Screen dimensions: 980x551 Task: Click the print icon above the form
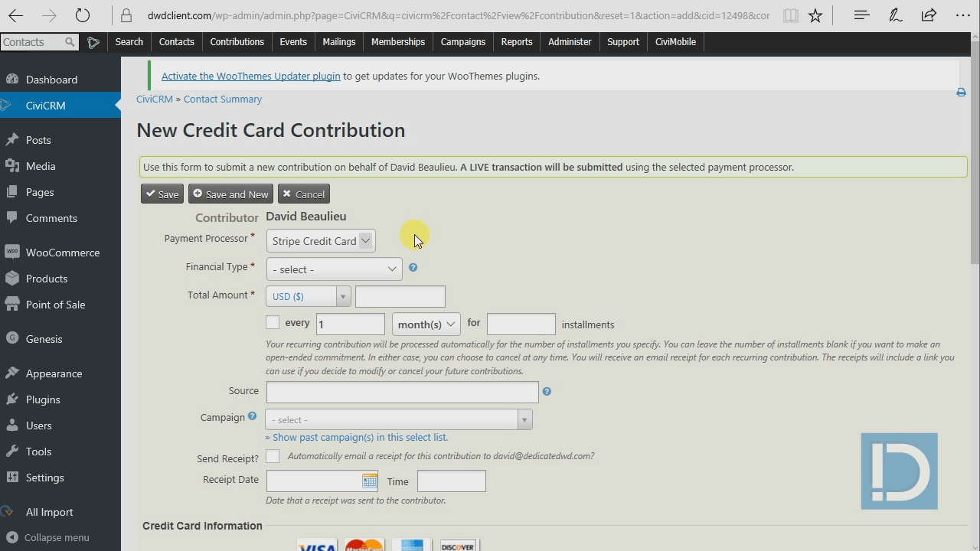tap(961, 92)
